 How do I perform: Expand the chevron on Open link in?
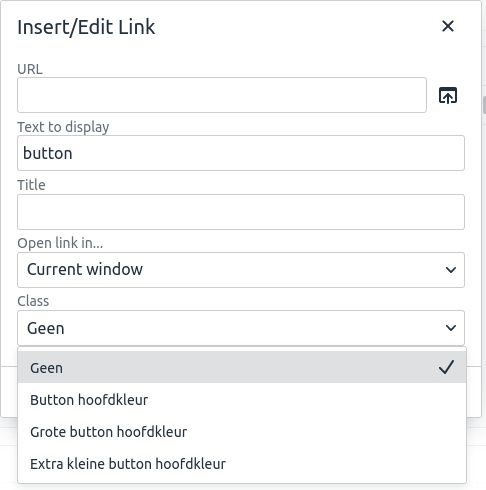pyautogui.click(x=451, y=270)
